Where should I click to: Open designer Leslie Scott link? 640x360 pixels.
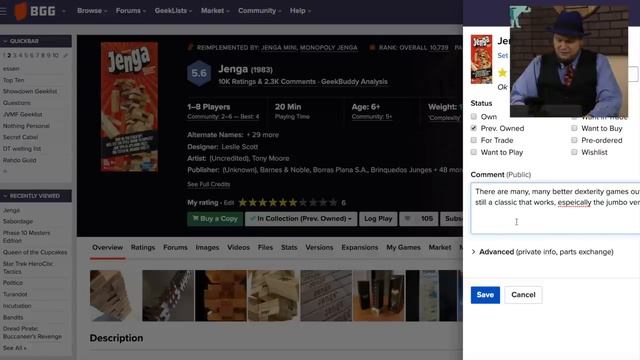click(240, 147)
